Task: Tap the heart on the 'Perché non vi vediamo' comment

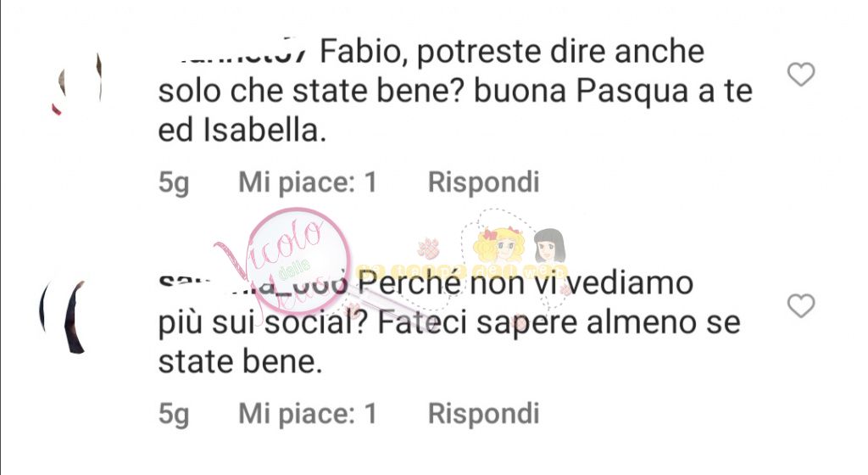Action: (x=801, y=305)
